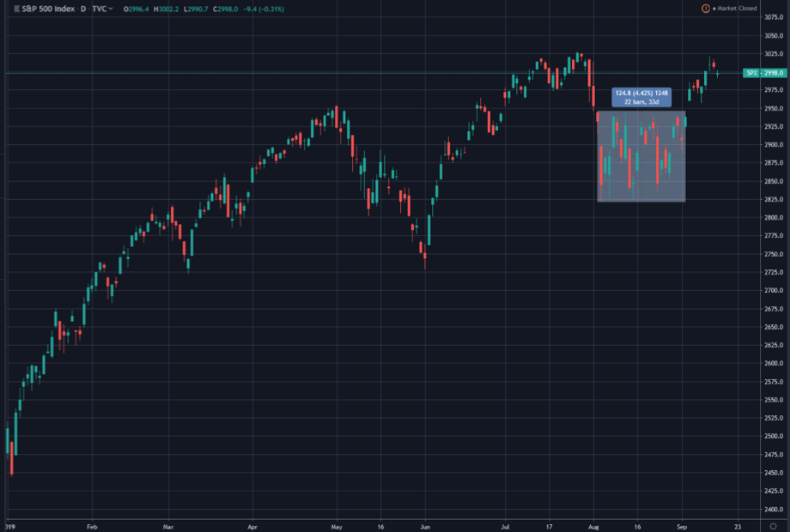Screen dimensions: 790x532
Task: Click the orange data warning icon
Action: coord(705,9)
